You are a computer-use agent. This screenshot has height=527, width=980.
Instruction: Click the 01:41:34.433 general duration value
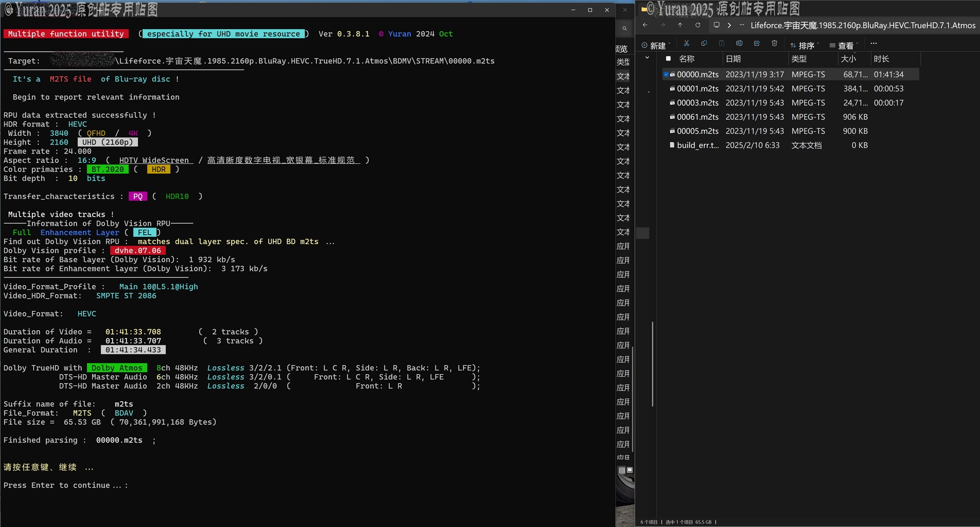click(x=133, y=350)
